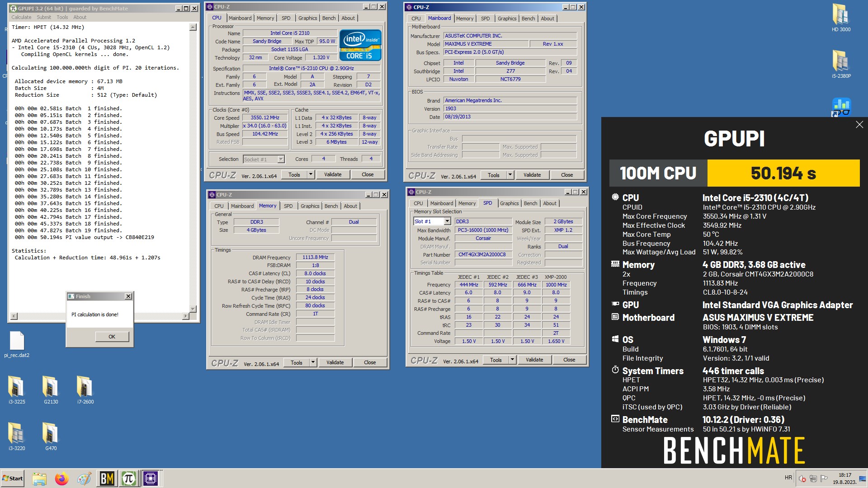Viewport: 868px width, 488px height.
Task: Click the GPU card icon in BenchMate panel
Action: 615,304
